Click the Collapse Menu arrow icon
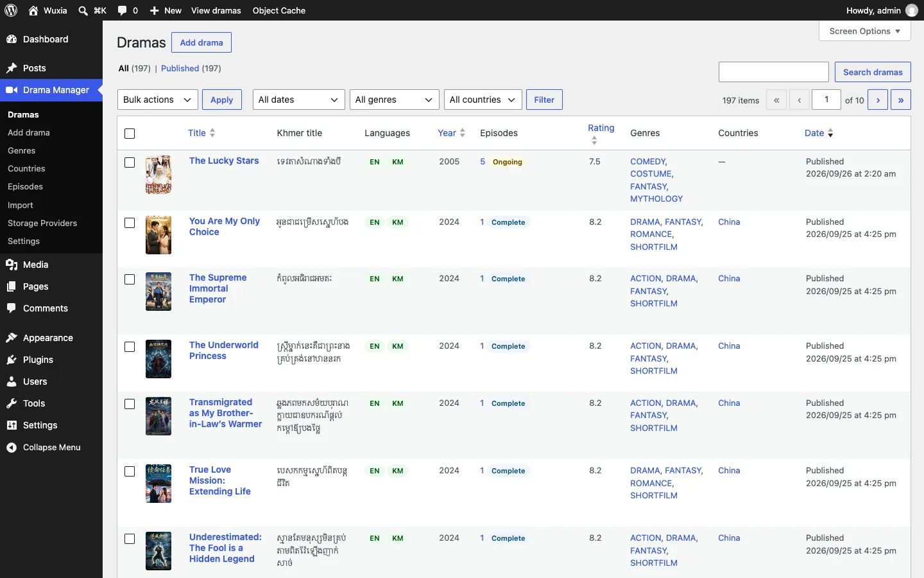This screenshot has height=578, width=924. pos(12,448)
